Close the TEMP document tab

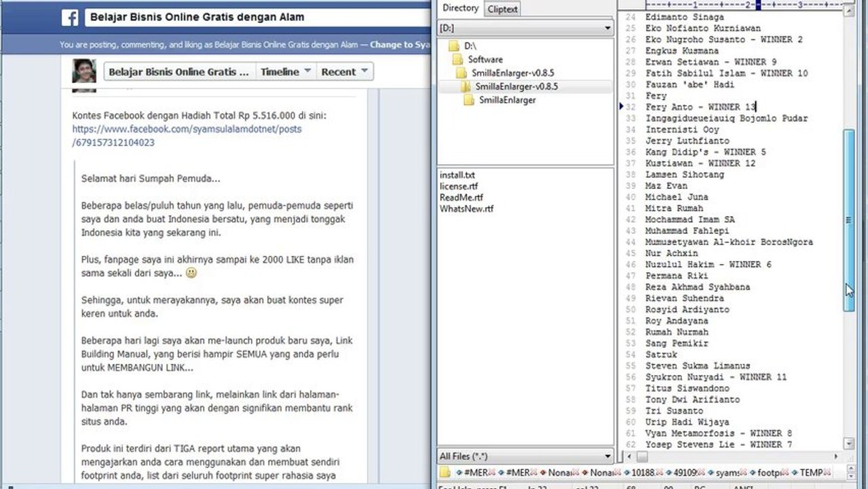[x=828, y=472]
